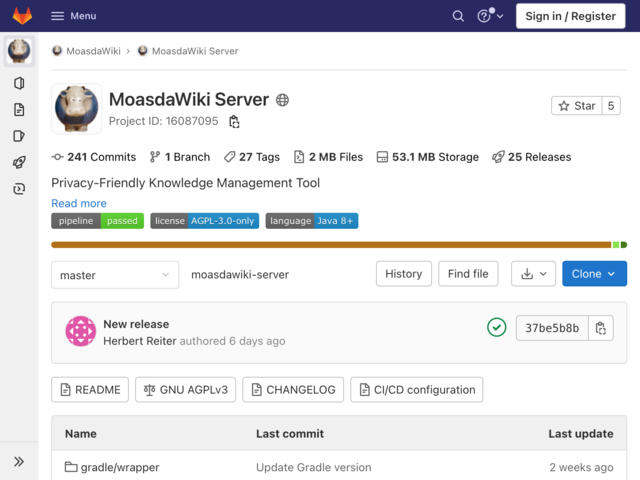Click commit SHA 37be5b8b
Viewport: 640px width, 480px height.
(552, 328)
